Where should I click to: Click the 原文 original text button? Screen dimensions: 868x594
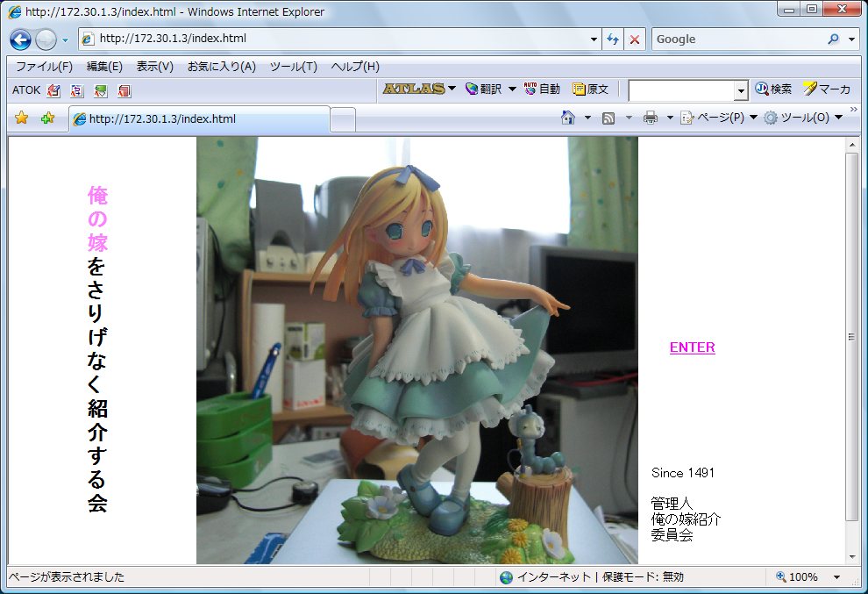click(x=590, y=89)
